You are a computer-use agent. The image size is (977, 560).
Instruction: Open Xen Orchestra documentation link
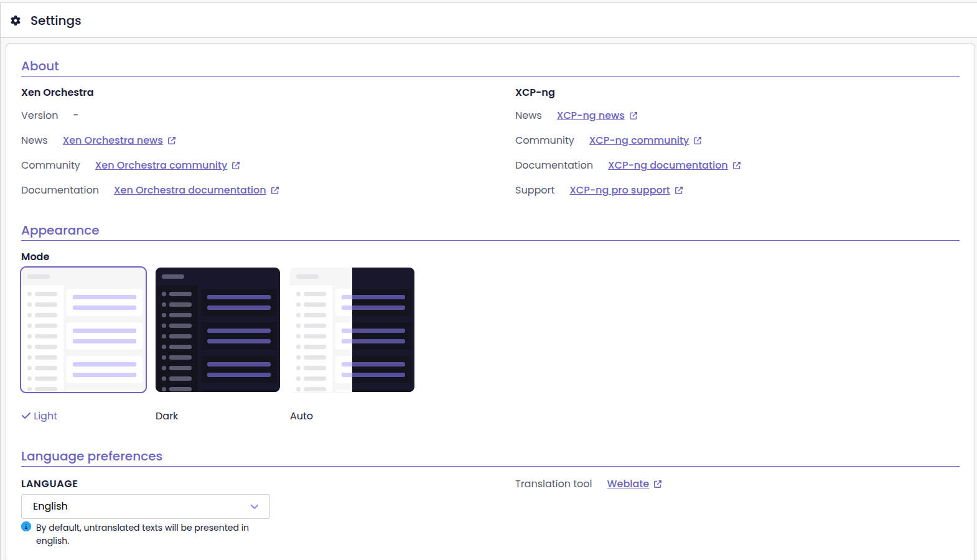(190, 190)
